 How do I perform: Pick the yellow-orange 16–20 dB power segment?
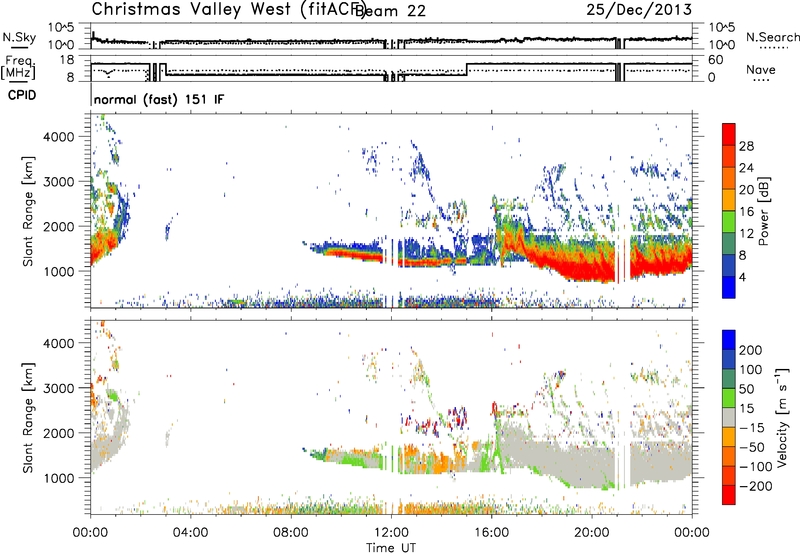click(729, 200)
